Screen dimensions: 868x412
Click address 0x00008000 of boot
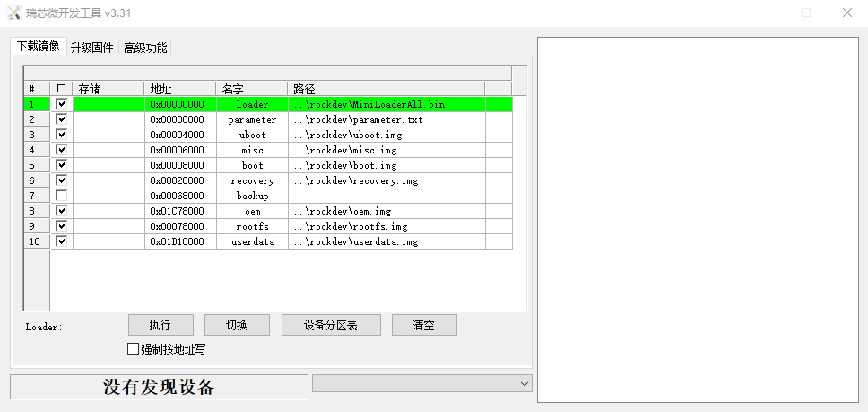tap(180, 165)
